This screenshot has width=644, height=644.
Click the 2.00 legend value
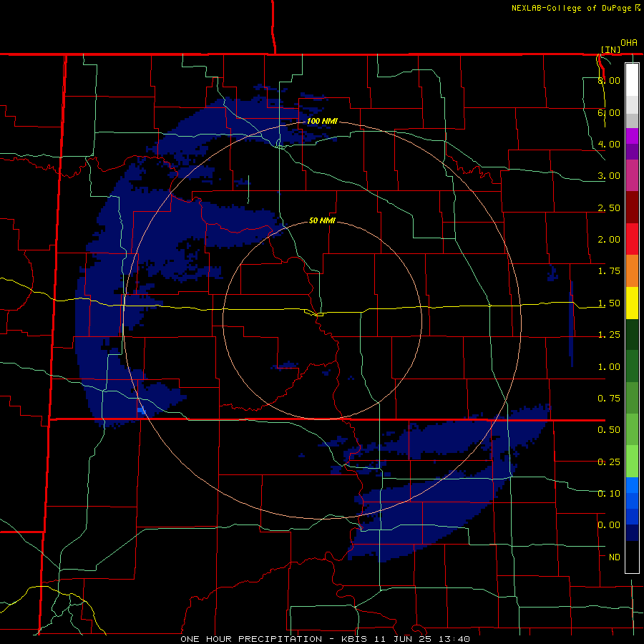tap(609, 240)
